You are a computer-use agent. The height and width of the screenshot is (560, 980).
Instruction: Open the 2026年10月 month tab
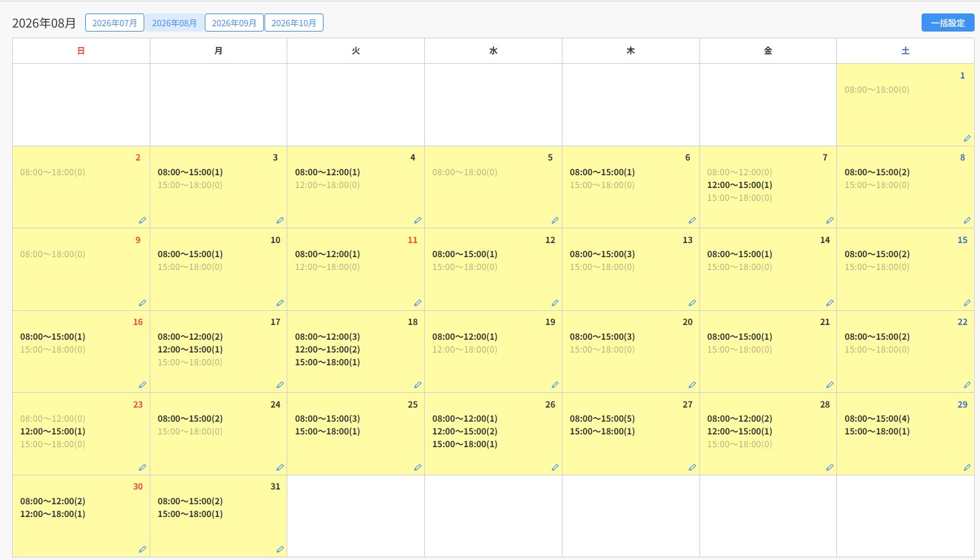click(x=294, y=23)
